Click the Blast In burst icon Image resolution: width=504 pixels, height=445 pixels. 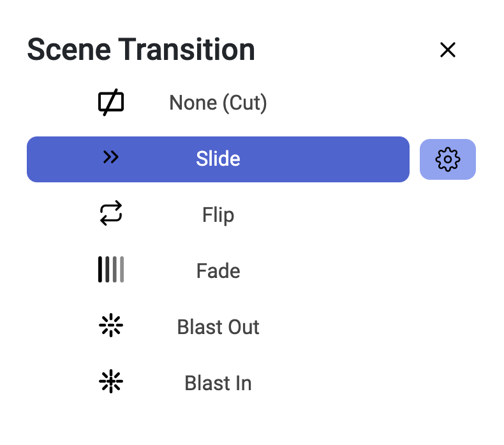pos(111,381)
